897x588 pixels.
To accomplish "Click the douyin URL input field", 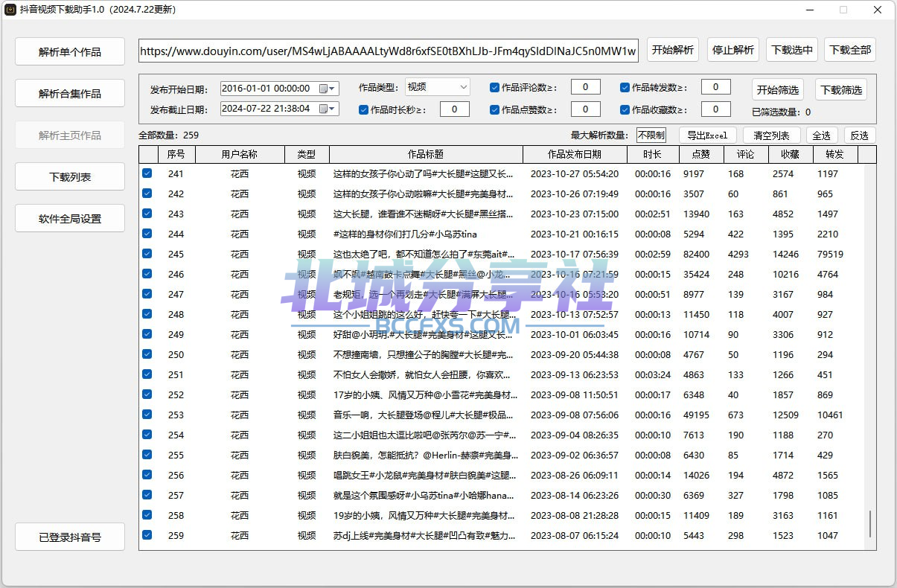I will pyautogui.click(x=389, y=51).
